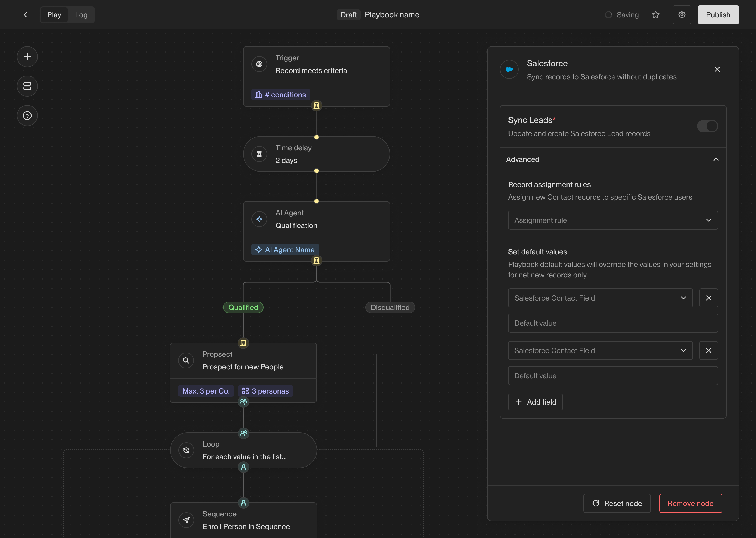Image resolution: width=756 pixels, height=538 pixels.
Task: Open the Assignment rule dropdown
Action: [613, 220]
